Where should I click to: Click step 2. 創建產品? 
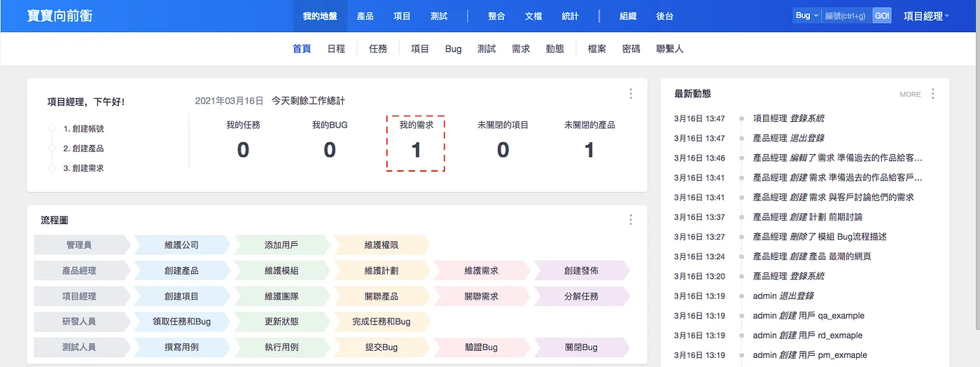click(83, 148)
